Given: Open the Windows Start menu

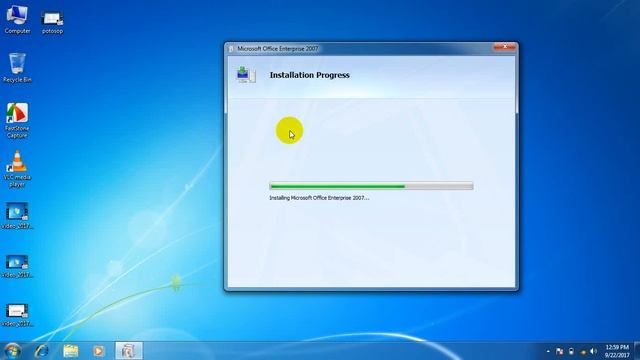Looking at the screenshot, I should (12, 351).
